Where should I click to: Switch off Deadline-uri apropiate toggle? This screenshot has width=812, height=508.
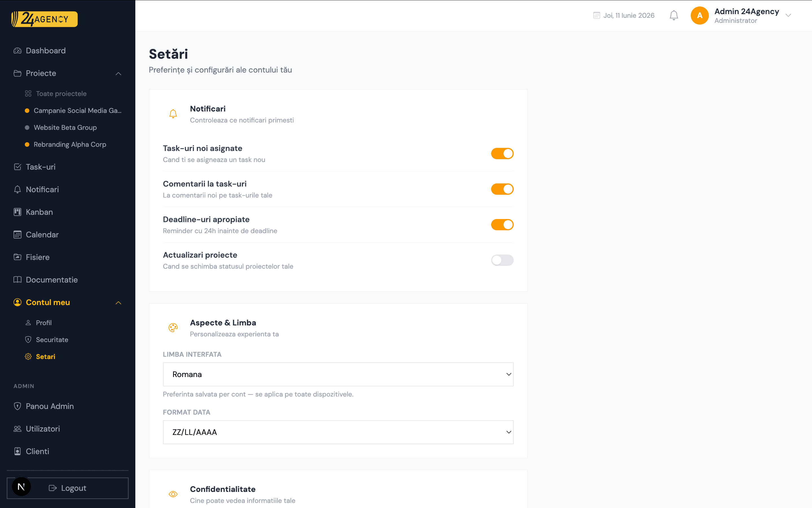pyautogui.click(x=502, y=225)
